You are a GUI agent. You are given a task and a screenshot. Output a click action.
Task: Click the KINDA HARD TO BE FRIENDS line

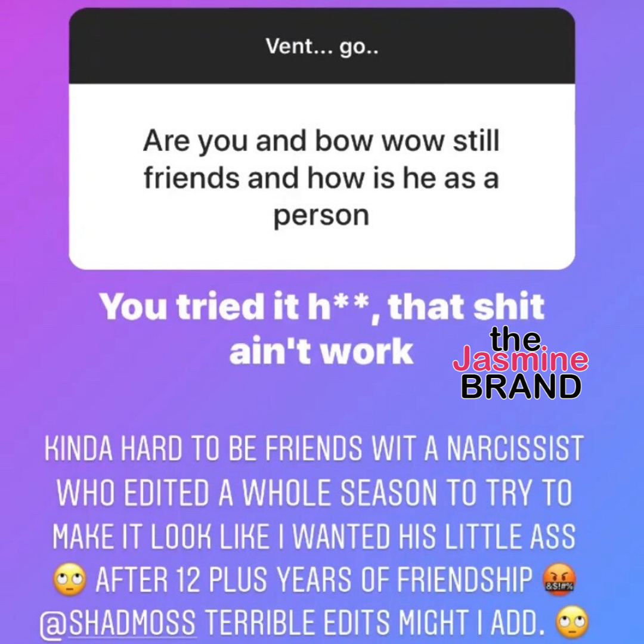click(314, 448)
